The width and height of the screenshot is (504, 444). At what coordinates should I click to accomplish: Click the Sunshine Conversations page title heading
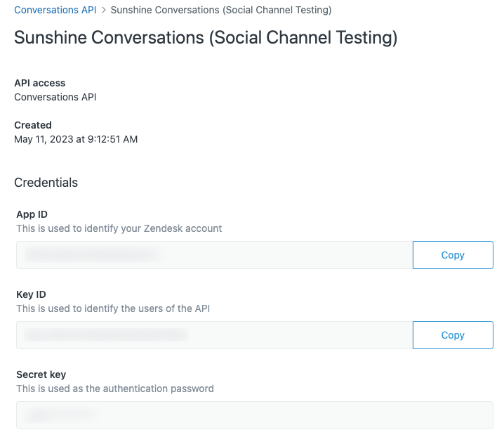(x=206, y=37)
